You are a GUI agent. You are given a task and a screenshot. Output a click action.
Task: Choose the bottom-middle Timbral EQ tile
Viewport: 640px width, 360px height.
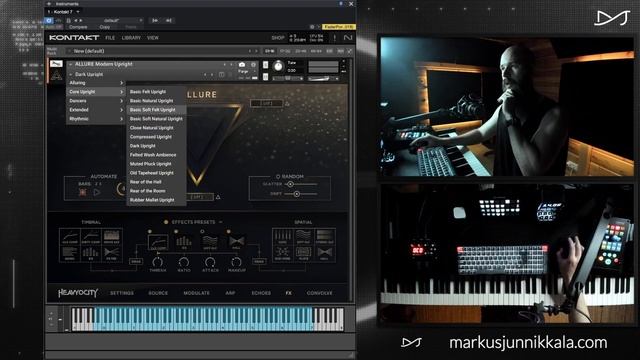91,253
